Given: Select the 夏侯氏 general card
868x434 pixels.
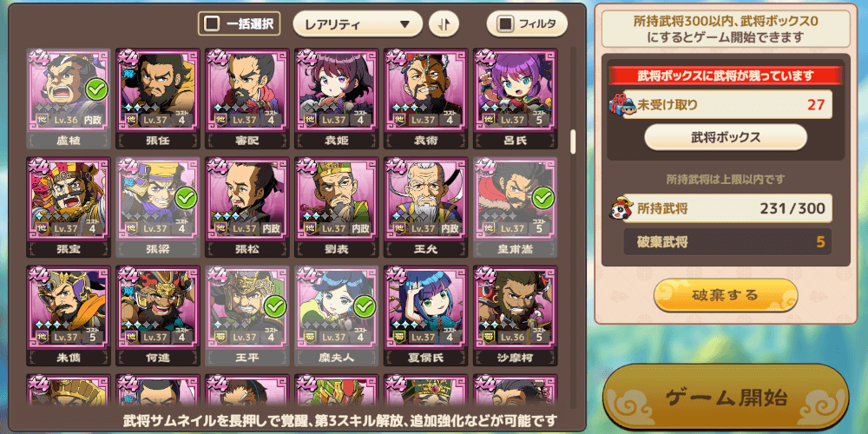Looking at the screenshot, I should [x=425, y=316].
